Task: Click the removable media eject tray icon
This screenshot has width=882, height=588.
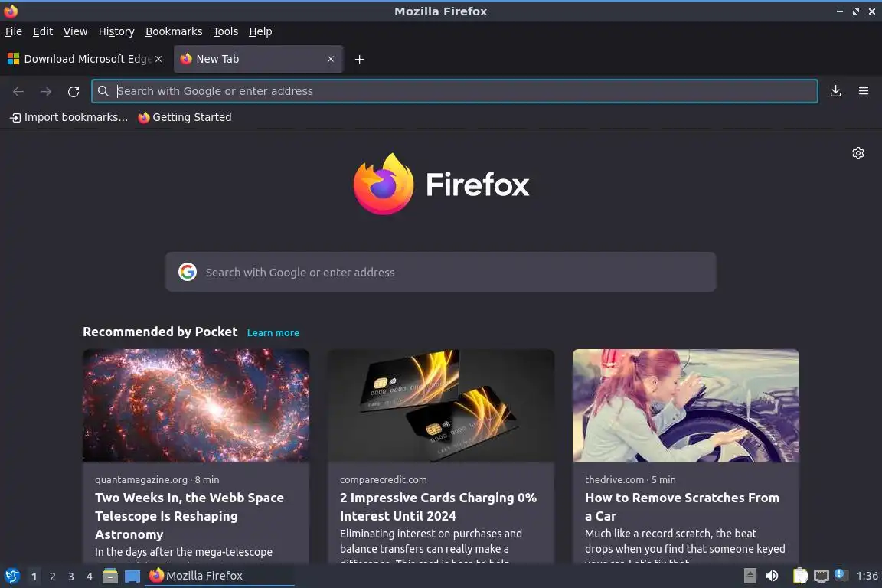Action: (x=750, y=576)
